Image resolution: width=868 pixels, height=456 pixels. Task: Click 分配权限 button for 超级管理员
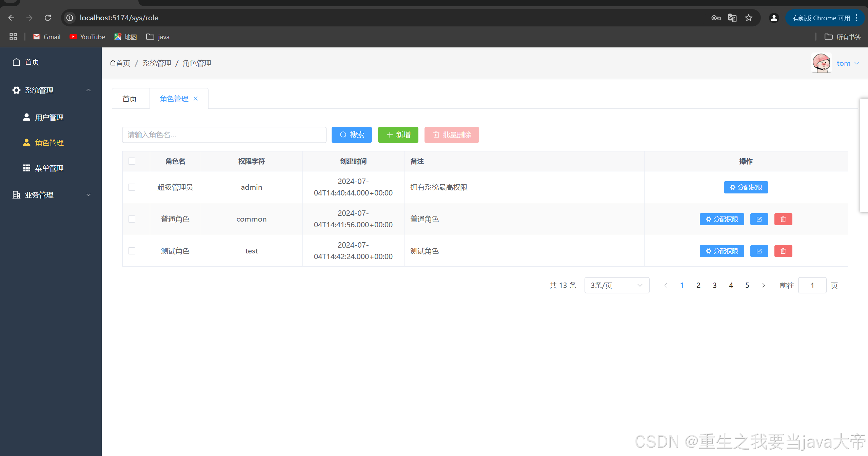[x=746, y=187]
